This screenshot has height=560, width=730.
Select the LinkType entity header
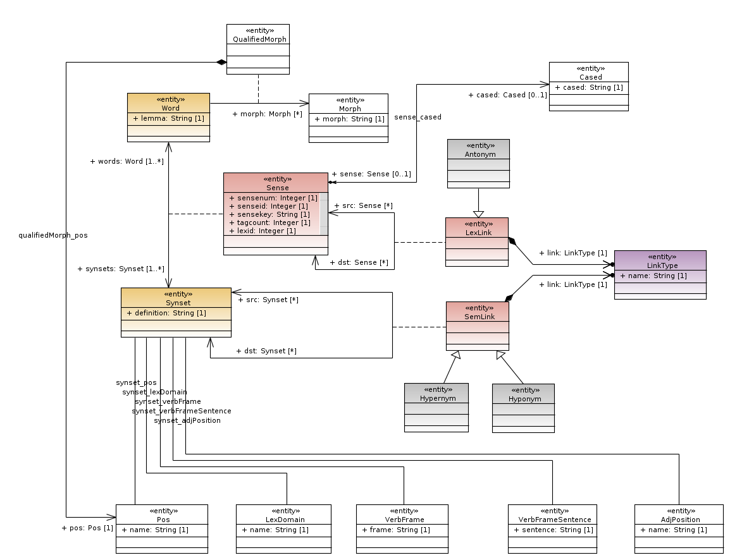pyautogui.click(x=660, y=261)
